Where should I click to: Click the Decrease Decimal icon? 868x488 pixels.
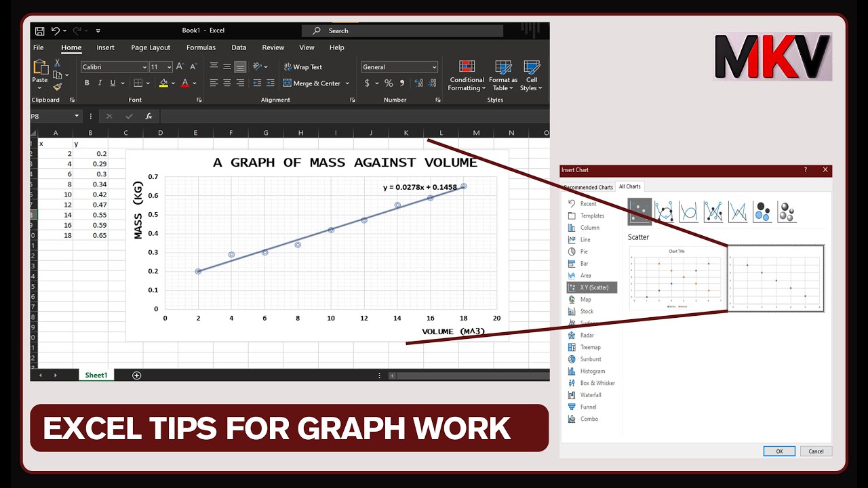tap(433, 83)
